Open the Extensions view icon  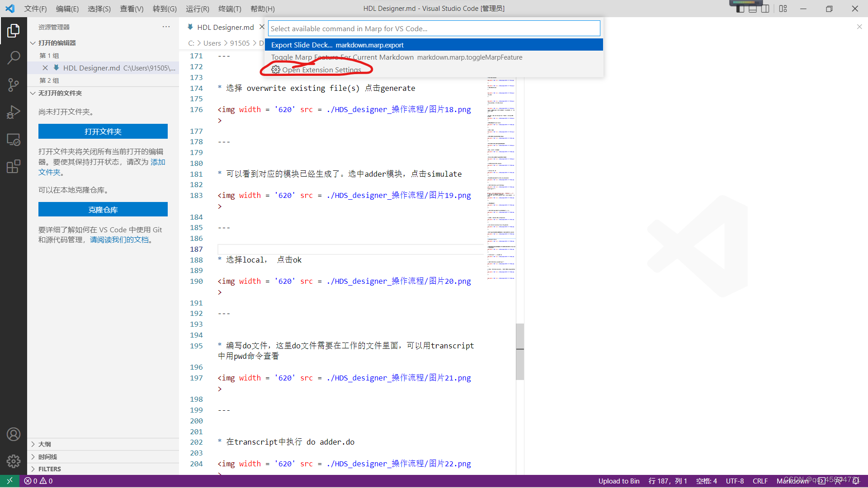14,167
